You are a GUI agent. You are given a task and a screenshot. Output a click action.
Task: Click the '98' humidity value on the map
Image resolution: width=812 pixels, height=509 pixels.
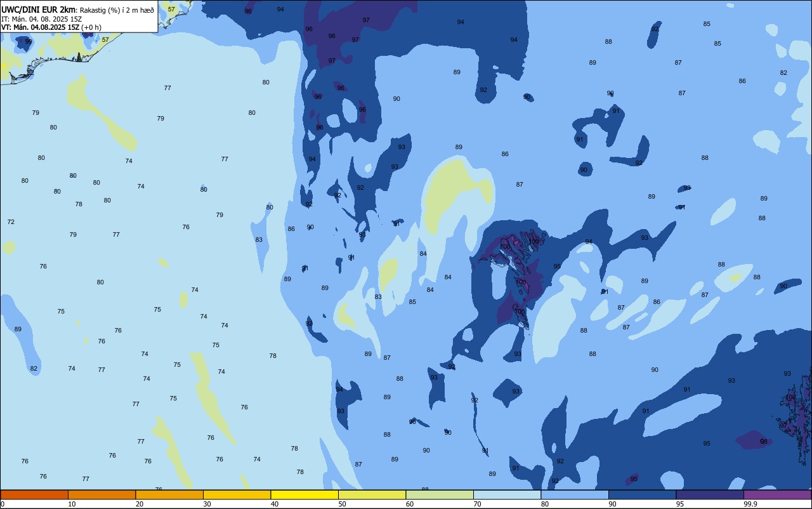(x=764, y=442)
